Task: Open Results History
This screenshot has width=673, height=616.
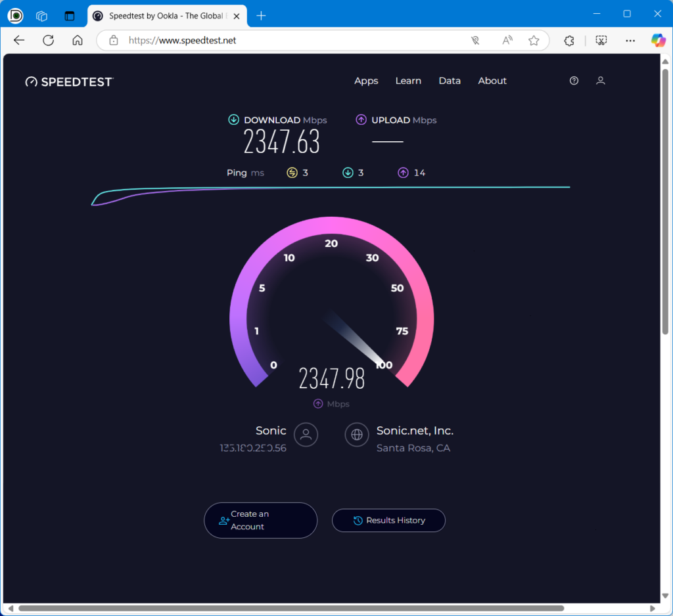Action: (x=388, y=520)
